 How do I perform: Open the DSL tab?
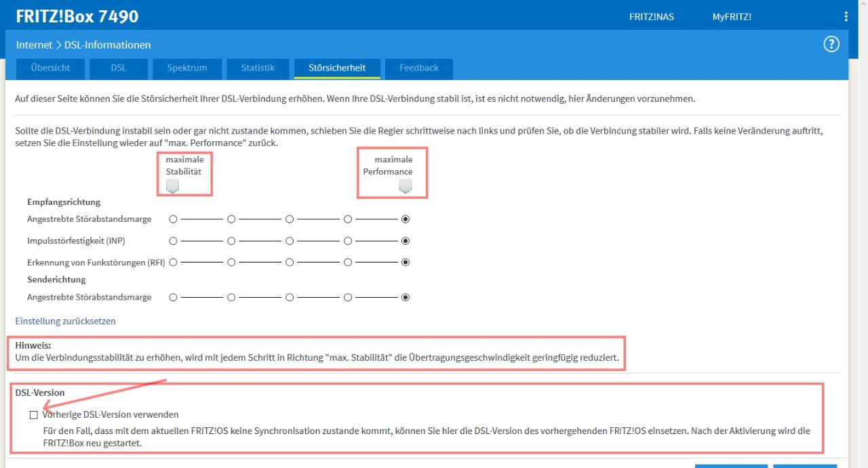point(119,68)
